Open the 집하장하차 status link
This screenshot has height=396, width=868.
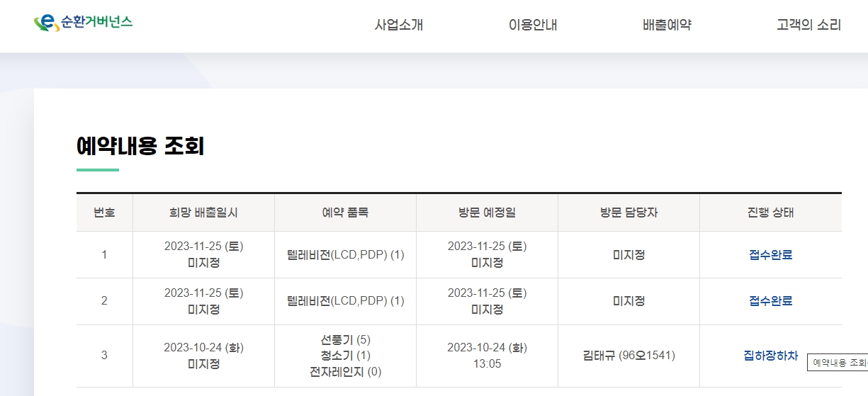point(770,355)
